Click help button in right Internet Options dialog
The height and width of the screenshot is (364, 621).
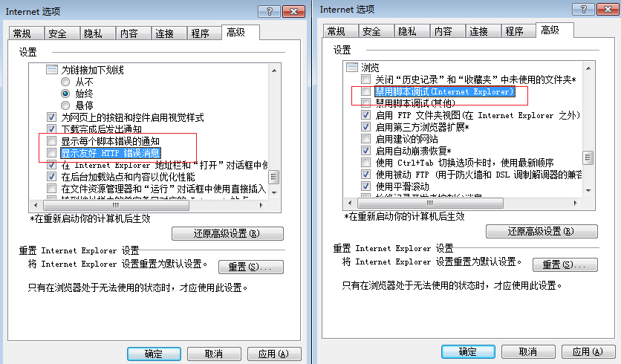point(583,9)
